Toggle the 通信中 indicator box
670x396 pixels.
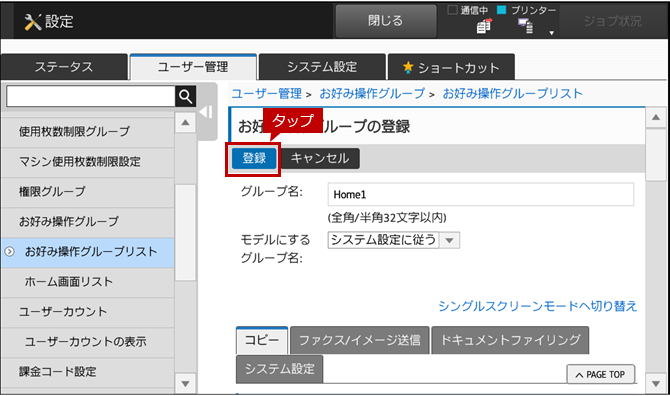pos(452,10)
